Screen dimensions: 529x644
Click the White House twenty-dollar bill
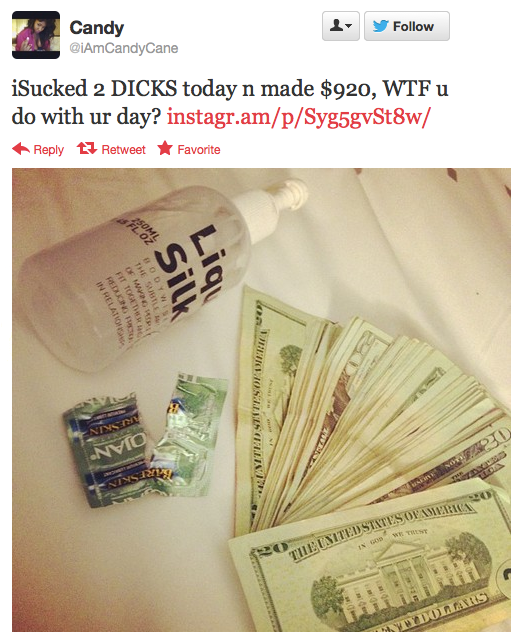coord(372,559)
